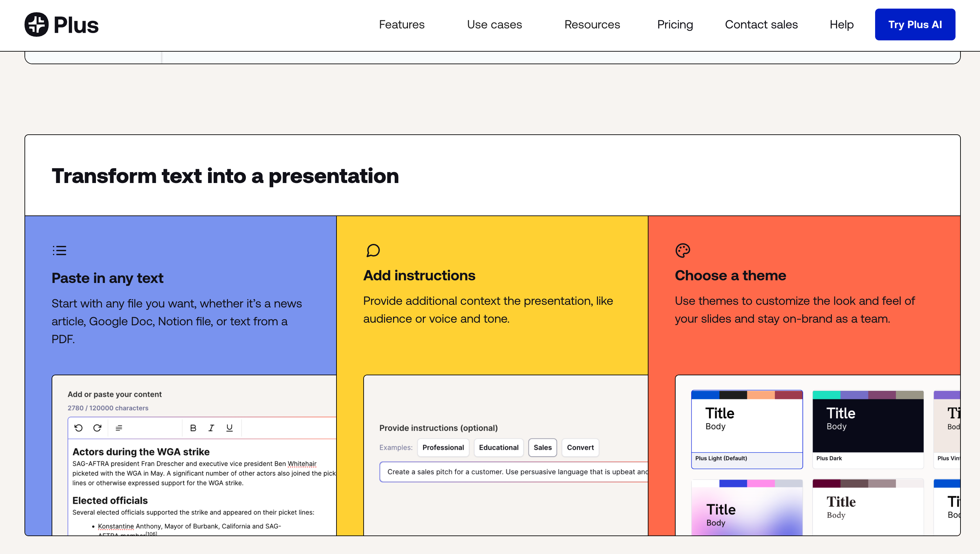Click the text alignment icon in editor

coord(119,428)
